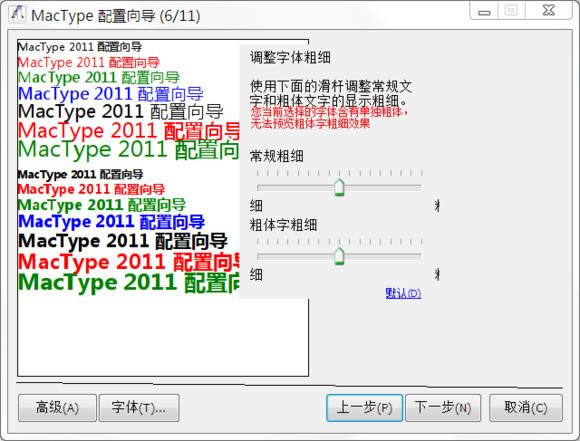The width and height of the screenshot is (580, 441).
Task: Minimize the MacType 配置向导 window
Action: [x=484, y=11]
